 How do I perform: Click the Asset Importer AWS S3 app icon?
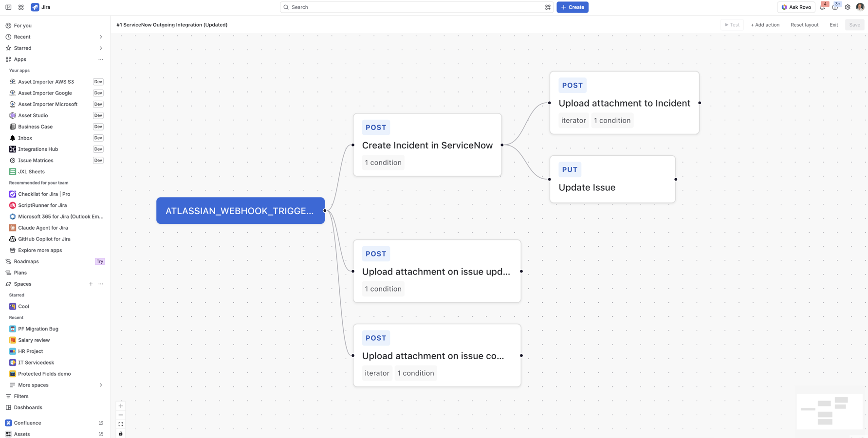[13, 82]
